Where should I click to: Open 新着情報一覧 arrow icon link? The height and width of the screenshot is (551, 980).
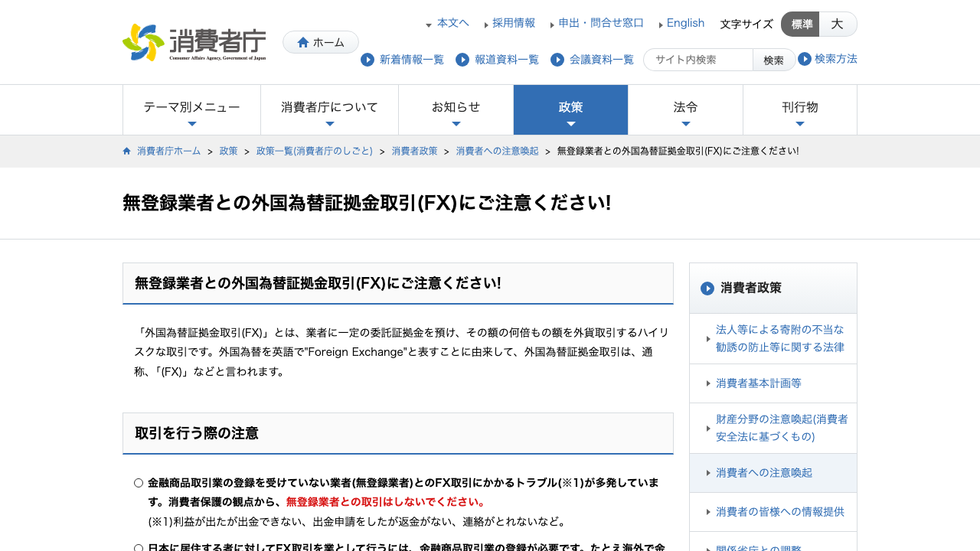367,60
